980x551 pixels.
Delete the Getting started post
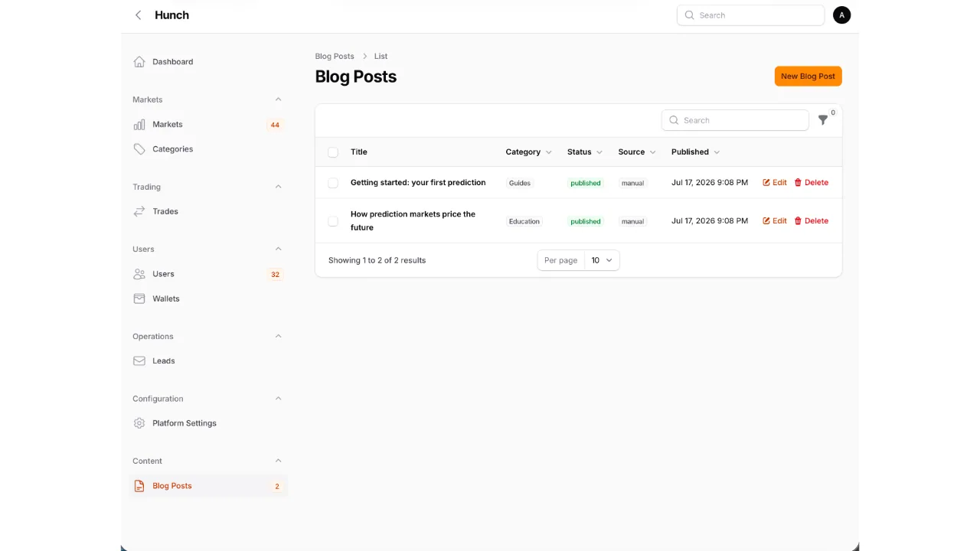pyautogui.click(x=811, y=183)
